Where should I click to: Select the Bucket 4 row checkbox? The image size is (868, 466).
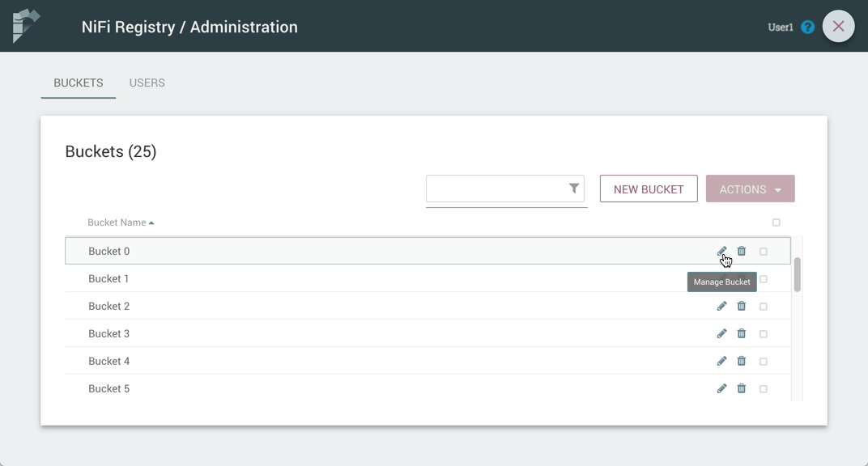(x=763, y=362)
